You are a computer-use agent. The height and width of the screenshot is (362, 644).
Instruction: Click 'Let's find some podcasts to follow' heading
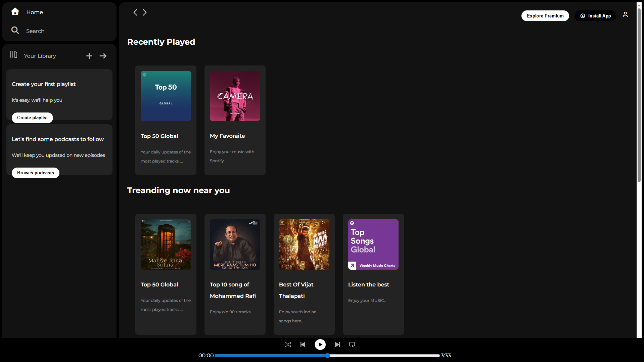[x=58, y=139]
